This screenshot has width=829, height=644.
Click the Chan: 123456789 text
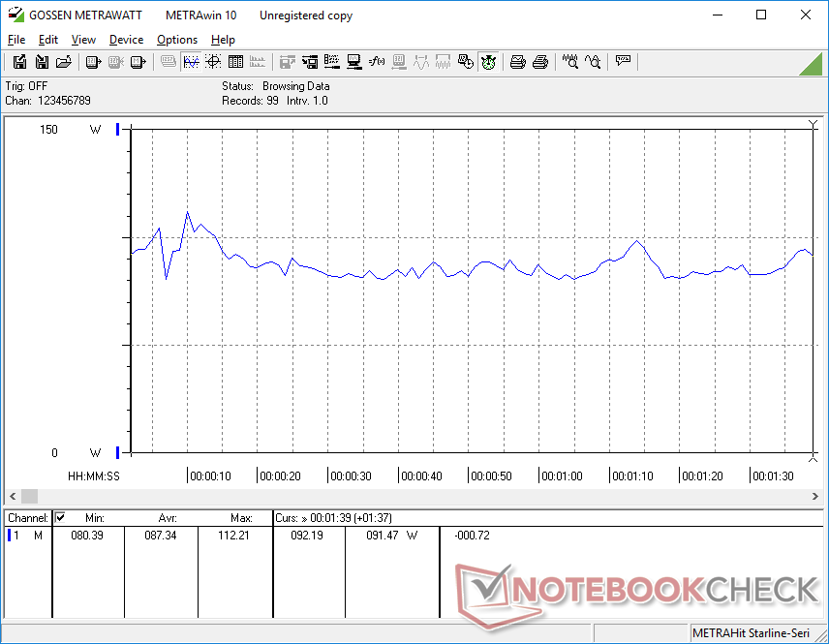tap(48, 101)
